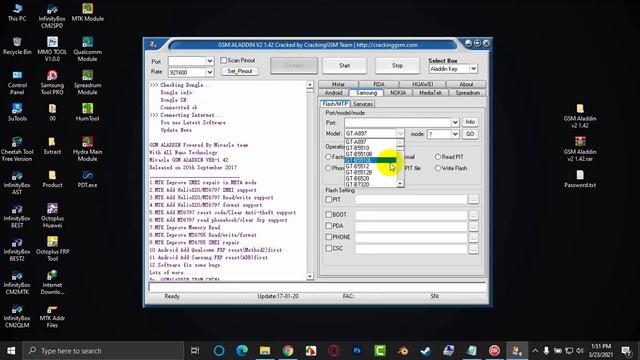Open the Windows Start menu
Image resolution: width=640 pixels, height=360 pixels.
click(x=11, y=351)
